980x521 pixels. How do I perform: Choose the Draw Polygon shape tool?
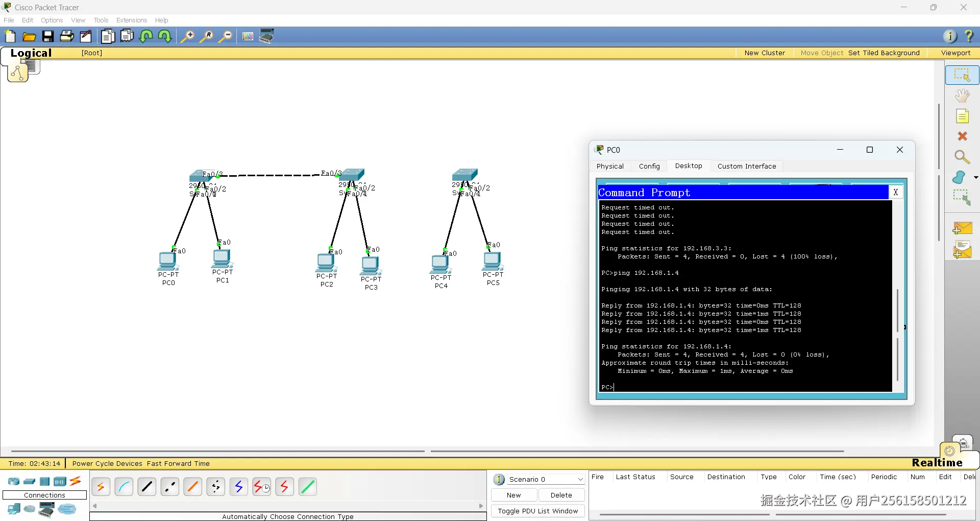959,177
